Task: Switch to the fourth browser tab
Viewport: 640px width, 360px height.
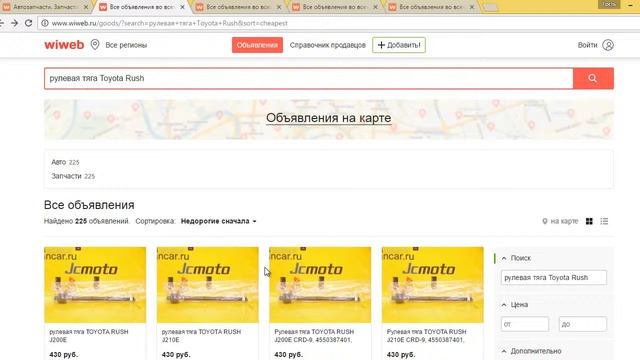Action: [x=334, y=7]
